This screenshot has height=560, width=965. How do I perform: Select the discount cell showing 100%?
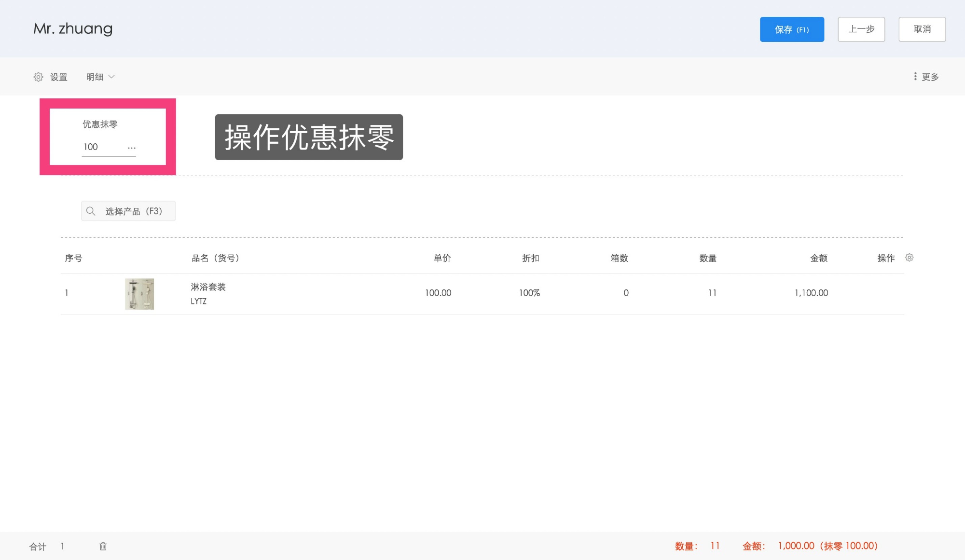pos(529,293)
